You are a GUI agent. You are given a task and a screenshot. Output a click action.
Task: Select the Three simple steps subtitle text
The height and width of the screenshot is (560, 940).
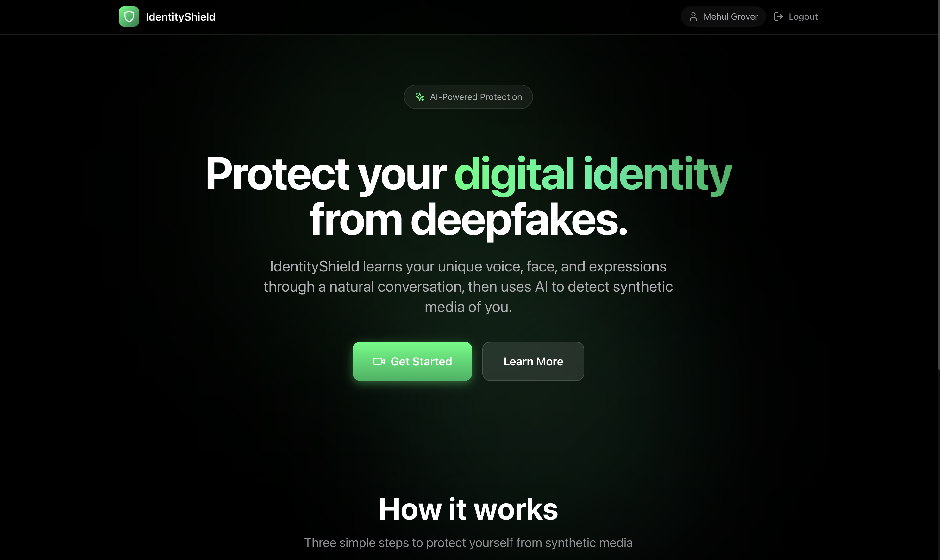pyautogui.click(x=468, y=543)
